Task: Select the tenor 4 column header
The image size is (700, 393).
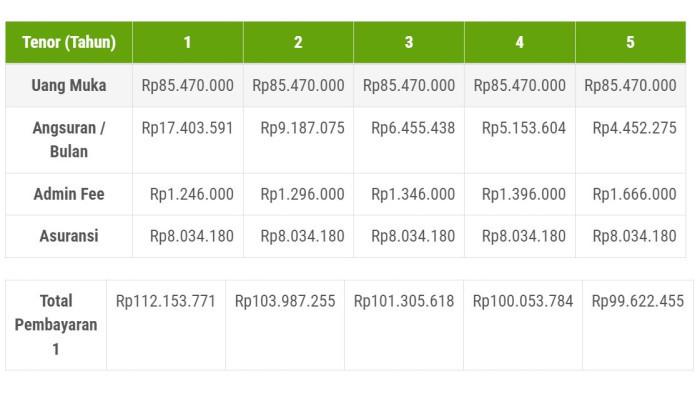Action: pyautogui.click(x=520, y=42)
